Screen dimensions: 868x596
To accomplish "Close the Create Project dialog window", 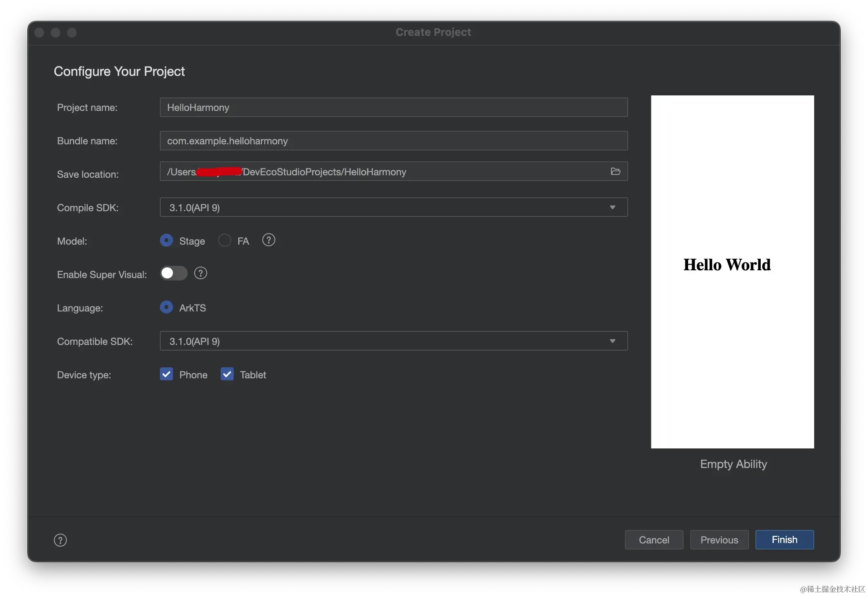I will pyautogui.click(x=40, y=33).
